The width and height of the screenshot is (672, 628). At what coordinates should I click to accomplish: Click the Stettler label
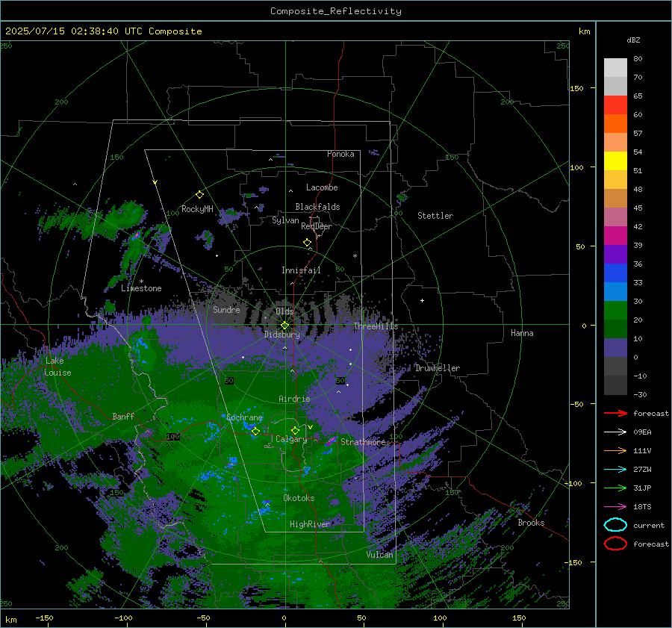(435, 216)
